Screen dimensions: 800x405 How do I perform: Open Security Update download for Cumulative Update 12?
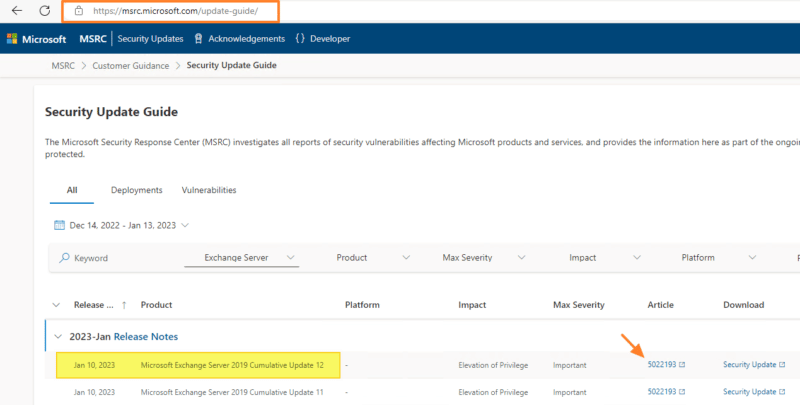point(749,365)
